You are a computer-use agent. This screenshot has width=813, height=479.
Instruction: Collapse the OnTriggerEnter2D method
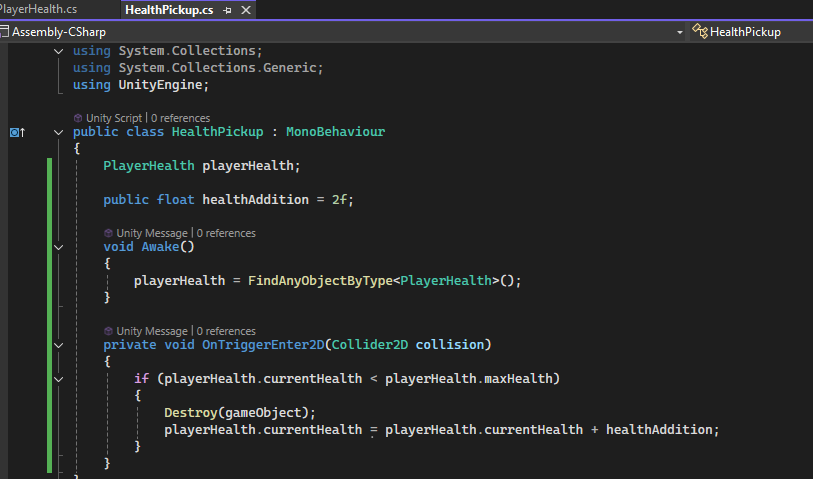click(x=59, y=345)
